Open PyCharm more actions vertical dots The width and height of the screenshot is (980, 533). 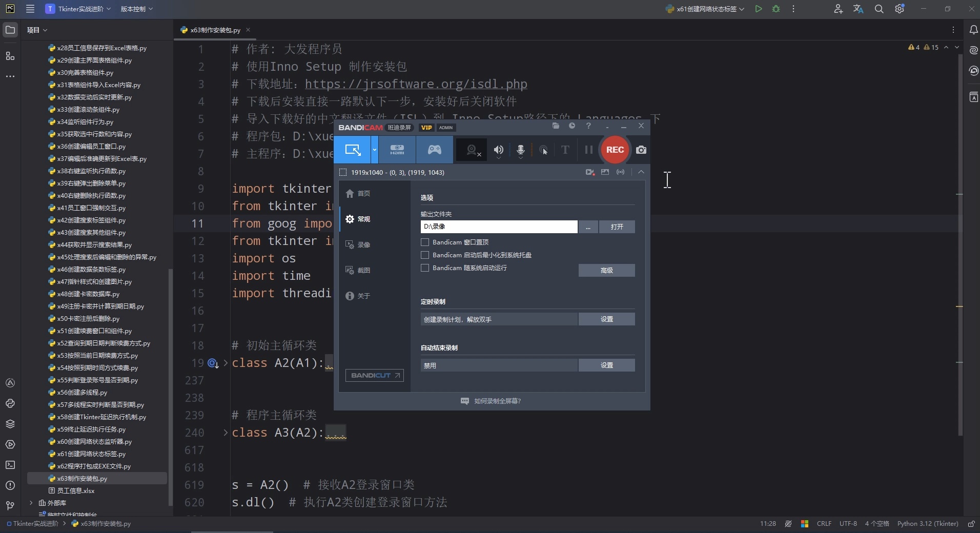793,9
